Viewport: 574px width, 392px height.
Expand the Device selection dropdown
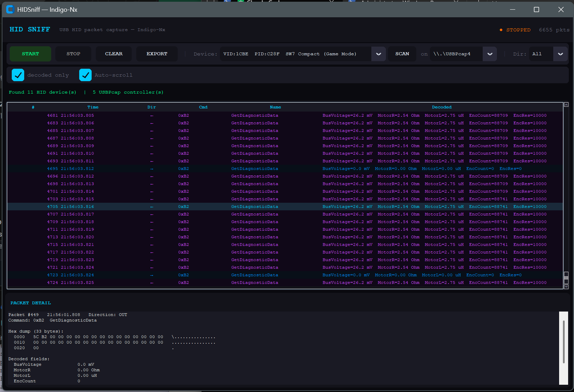coord(378,54)
